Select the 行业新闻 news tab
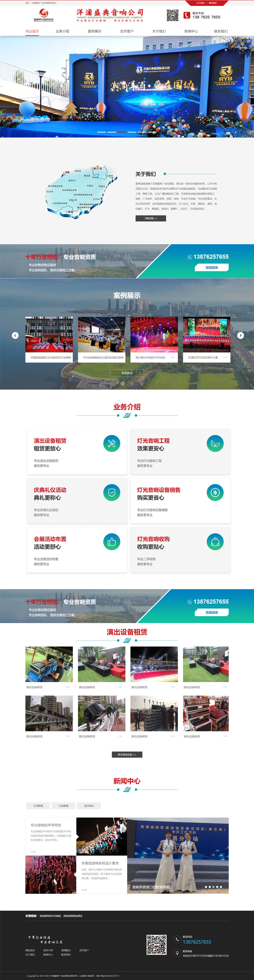This screenshot has width=254, height=980. tap(63, 805)
